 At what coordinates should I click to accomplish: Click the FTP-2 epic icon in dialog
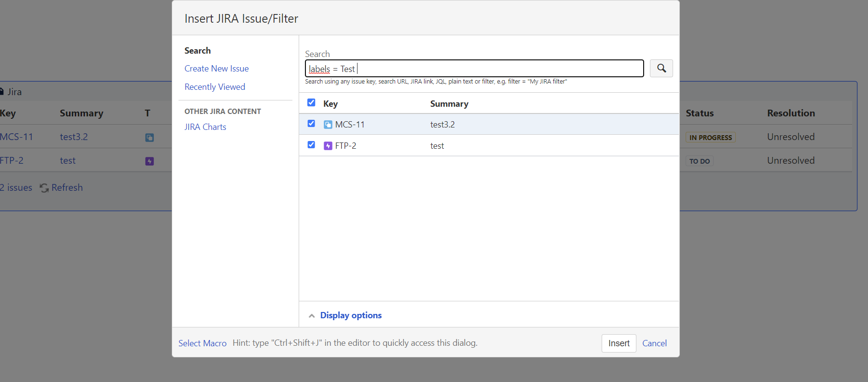pos(328,146)
